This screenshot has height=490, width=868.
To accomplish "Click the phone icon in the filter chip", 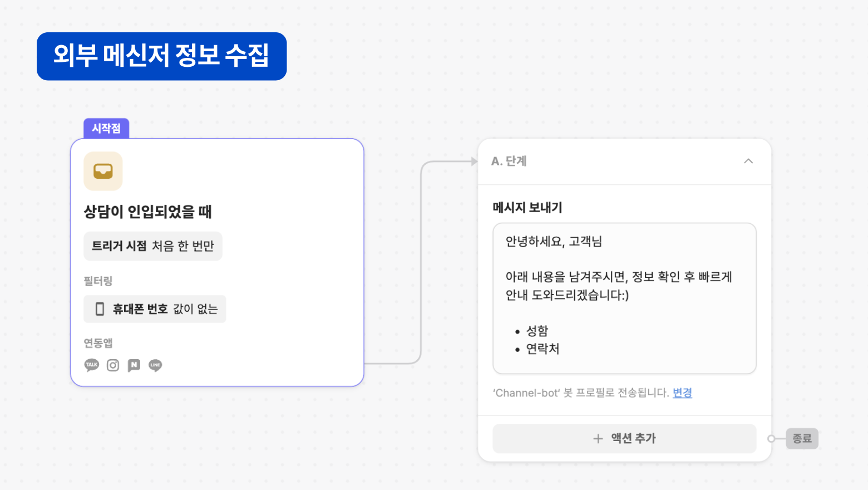I will click(x=100, y=309).
